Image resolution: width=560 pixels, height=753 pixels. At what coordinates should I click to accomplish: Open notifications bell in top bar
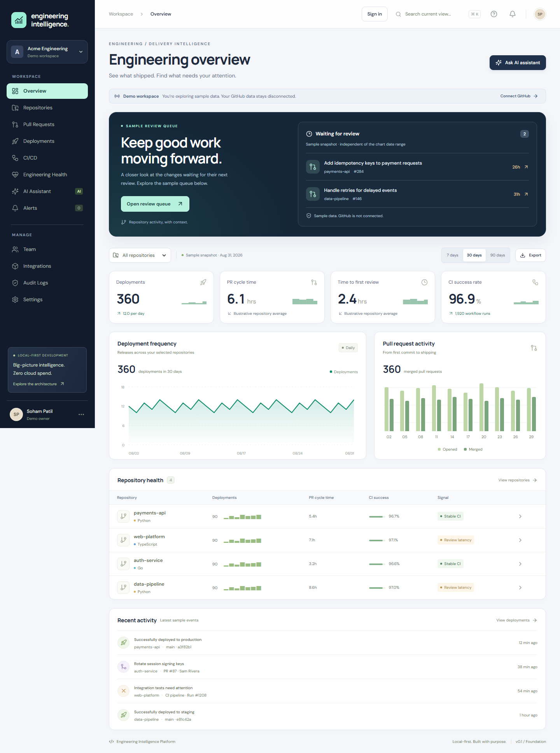tap(513, 14)
